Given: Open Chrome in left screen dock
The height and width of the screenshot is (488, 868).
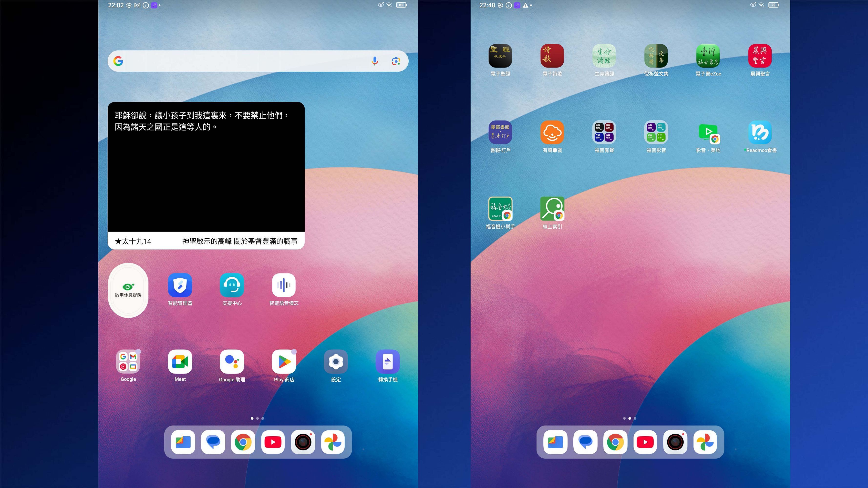Looking at the screenshot, I should point(243,442).
